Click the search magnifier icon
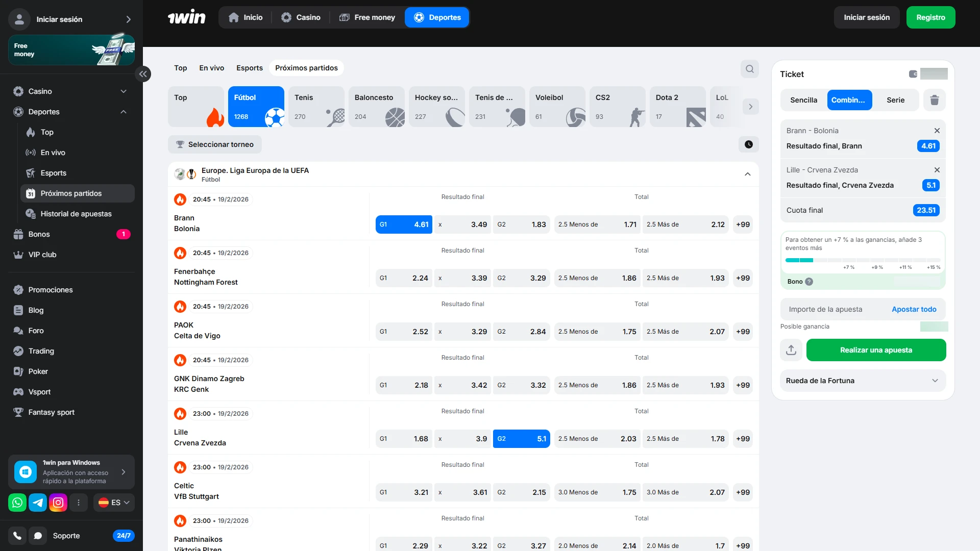 749,69
